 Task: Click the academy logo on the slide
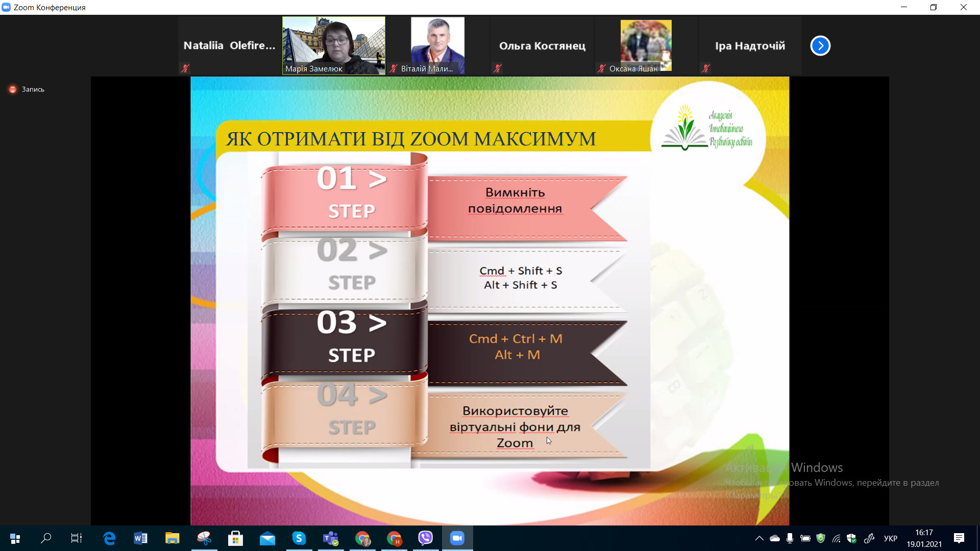pos(707,128)
